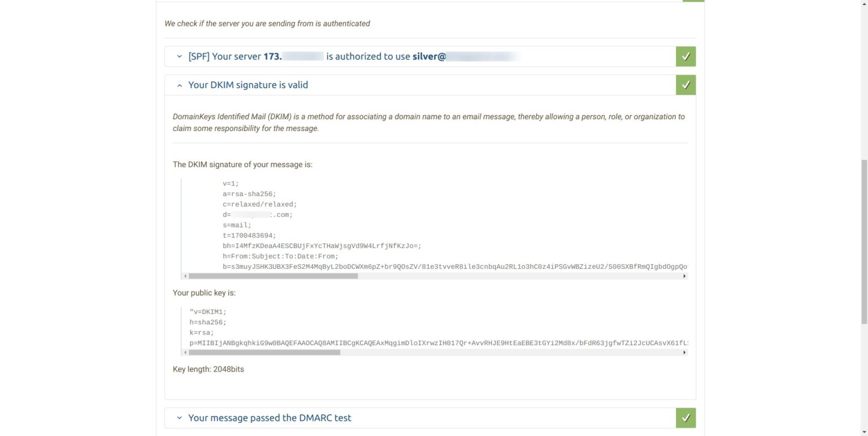Click the green checkmark on the DKIM row
The height and width of the screenshot is (436, 868).
[685, 85]
